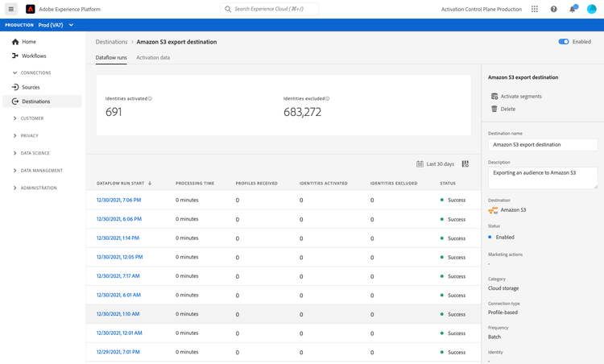Click the info icon next to Identities activated
Image resolution: width=604 pixels, height=364 pixels.
tap(150, 98)
